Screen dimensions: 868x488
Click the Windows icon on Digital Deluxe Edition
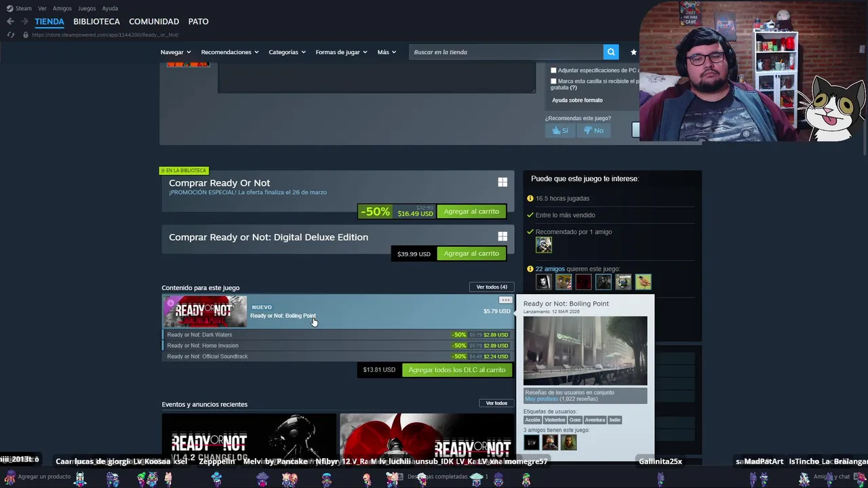point(502,237)
